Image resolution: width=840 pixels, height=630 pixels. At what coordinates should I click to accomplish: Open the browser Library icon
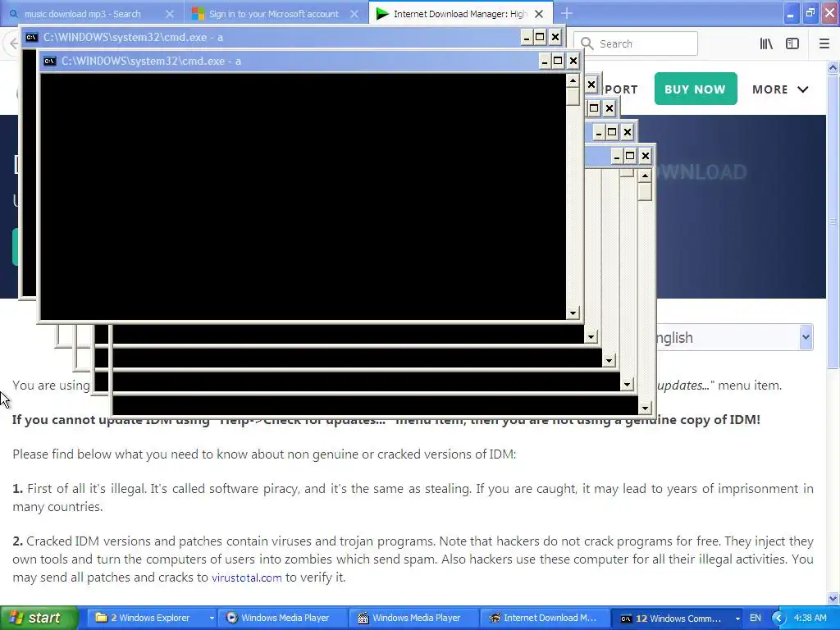click(x=766, y=43)
